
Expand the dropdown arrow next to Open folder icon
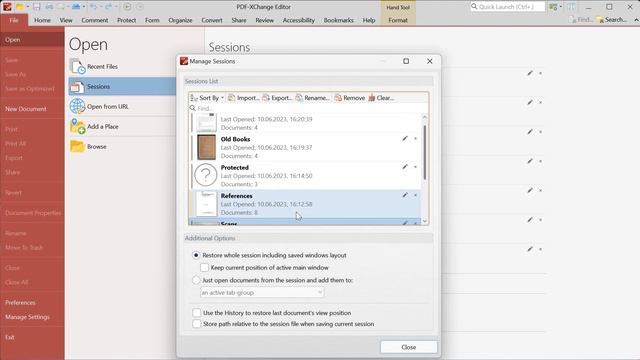pyautogui.click(x=27, y=7)
